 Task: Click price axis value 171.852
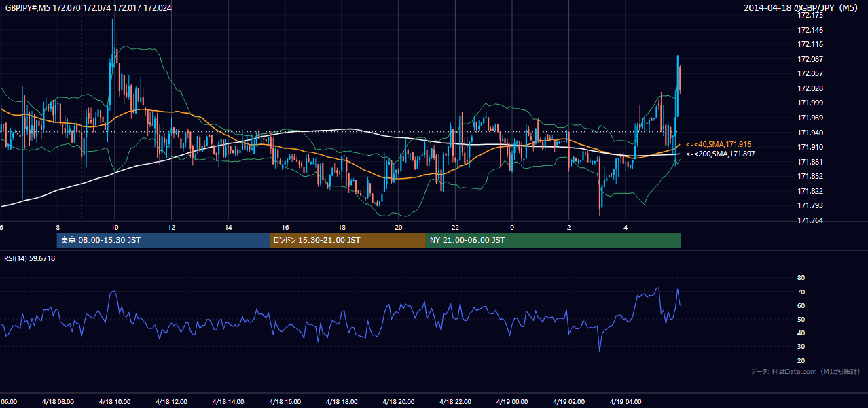pos(810,176)
